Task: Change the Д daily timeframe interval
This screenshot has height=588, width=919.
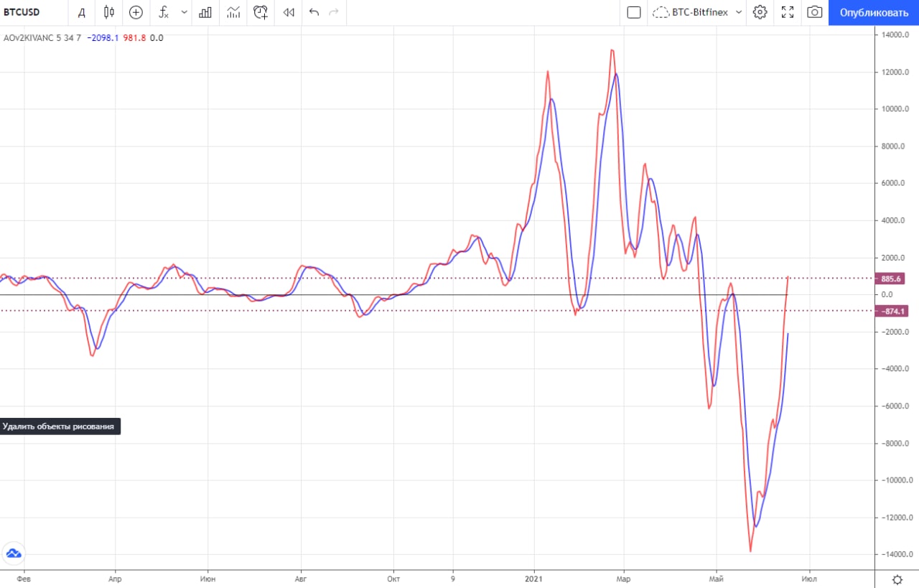Action: pyautogui.click(x=83, y=12)
